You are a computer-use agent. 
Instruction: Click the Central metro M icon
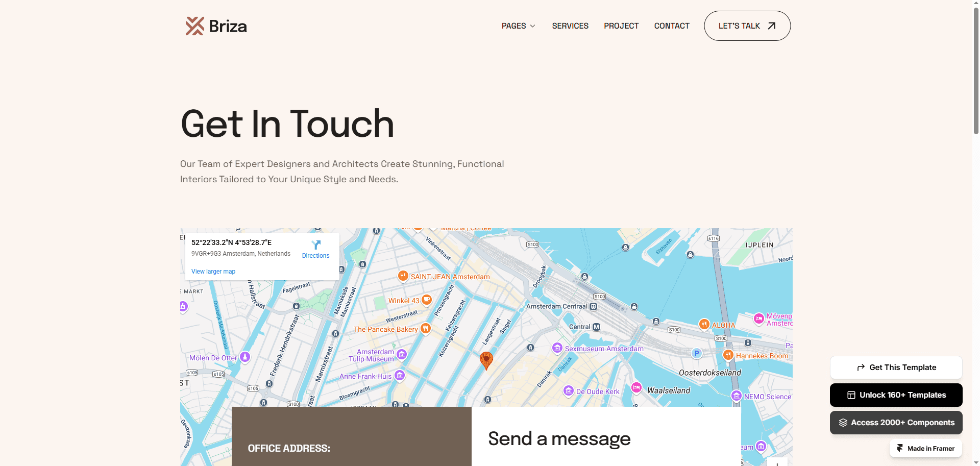click(x=596, y=327)
